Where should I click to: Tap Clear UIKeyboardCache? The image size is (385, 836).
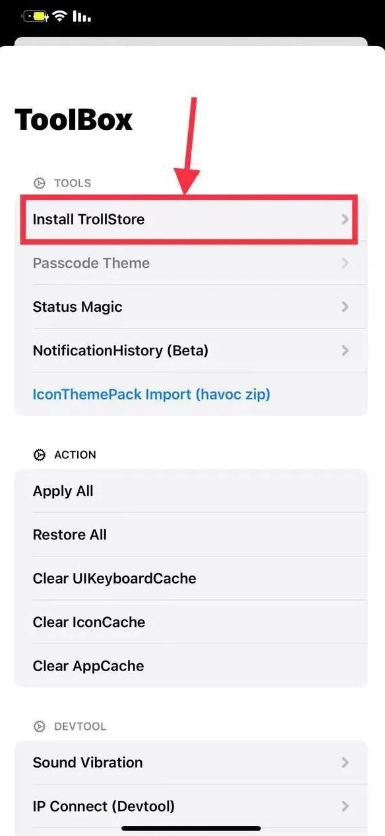pyautogui.click(x=190, y=578)
